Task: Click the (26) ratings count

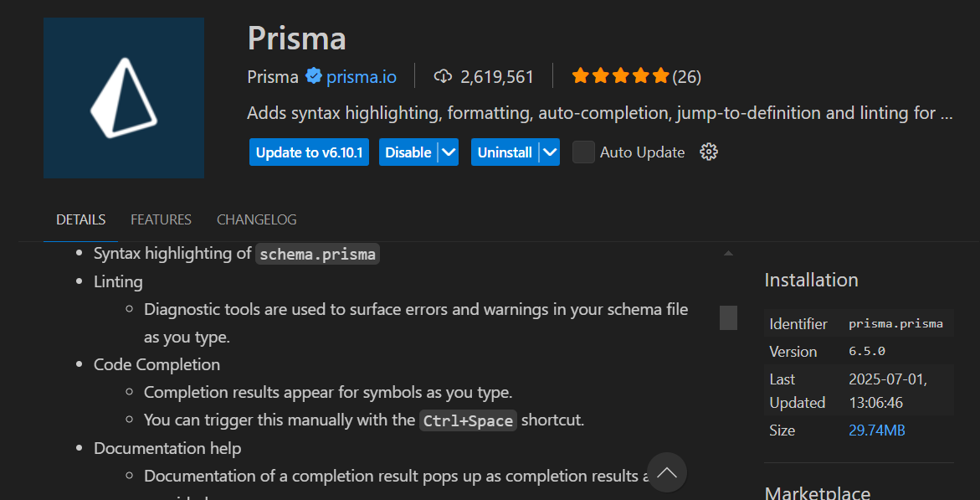Action: (687, 77)
